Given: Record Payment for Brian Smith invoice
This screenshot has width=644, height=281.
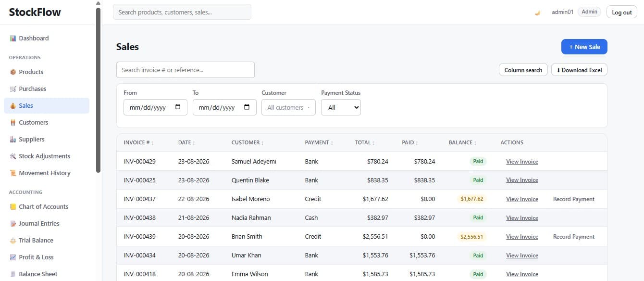Looking at the screenshot, I should (x=574, y=237).
